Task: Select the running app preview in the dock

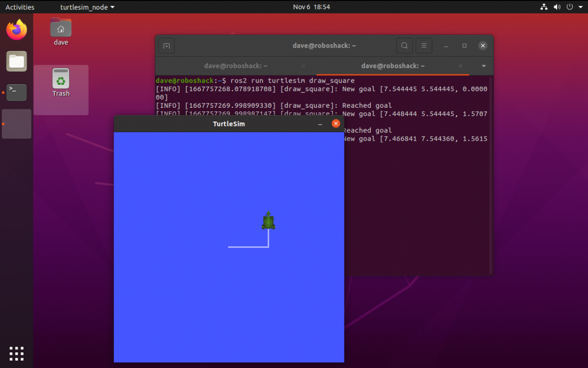Action: pos(16,123)
